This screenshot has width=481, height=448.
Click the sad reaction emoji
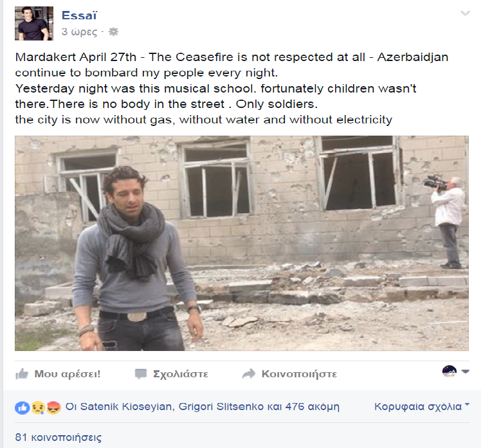pyautogui.click(x=38, y=408)
